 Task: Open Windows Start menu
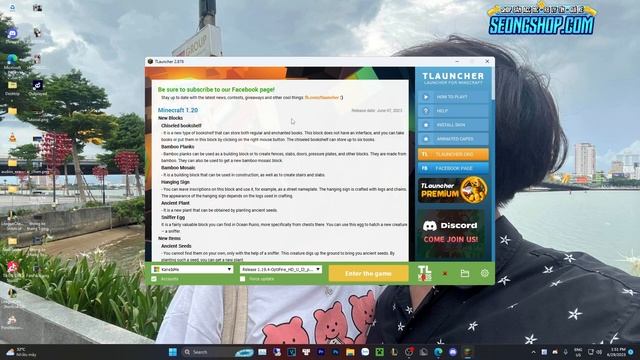173,352
